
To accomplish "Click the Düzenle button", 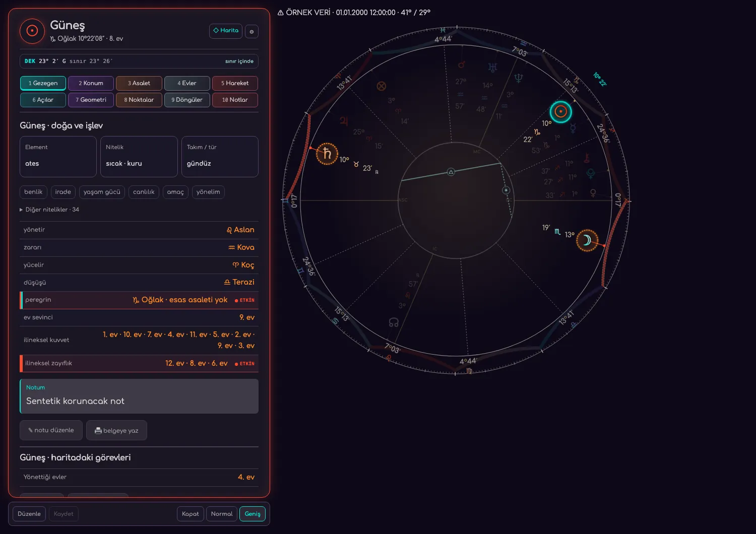I will pos(29,514).
